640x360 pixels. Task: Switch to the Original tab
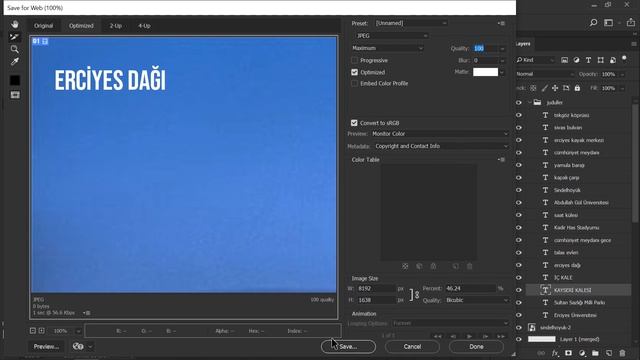(x=44, y=26)
